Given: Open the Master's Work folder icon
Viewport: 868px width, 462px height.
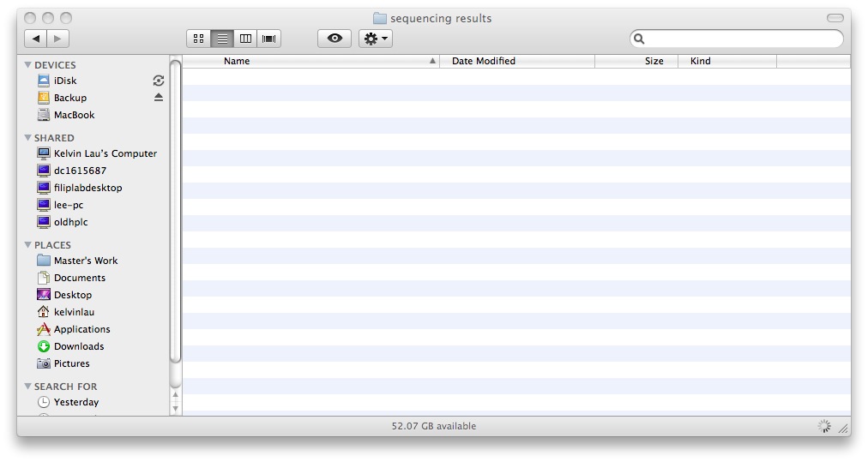Looking at the screenshot, I should 44,260.
